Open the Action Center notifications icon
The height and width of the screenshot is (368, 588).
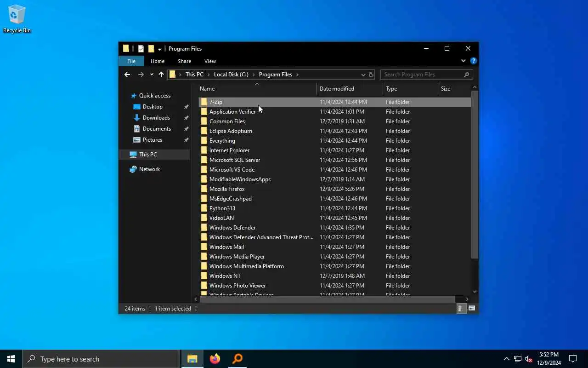[573, 359]
